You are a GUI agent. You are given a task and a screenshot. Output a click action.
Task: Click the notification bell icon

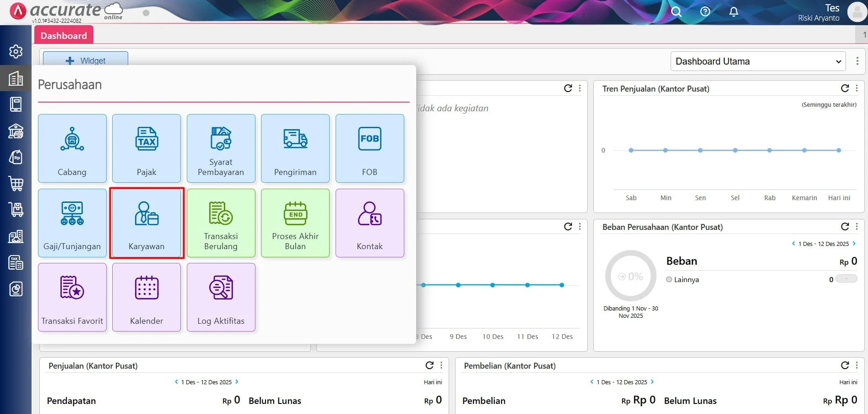[x=733, y=12]
